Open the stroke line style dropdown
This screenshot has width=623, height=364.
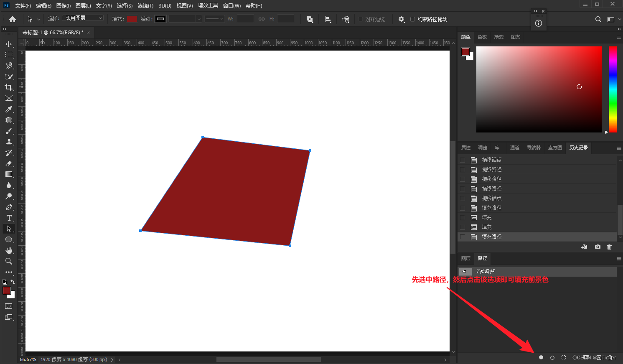pos(215,19)
